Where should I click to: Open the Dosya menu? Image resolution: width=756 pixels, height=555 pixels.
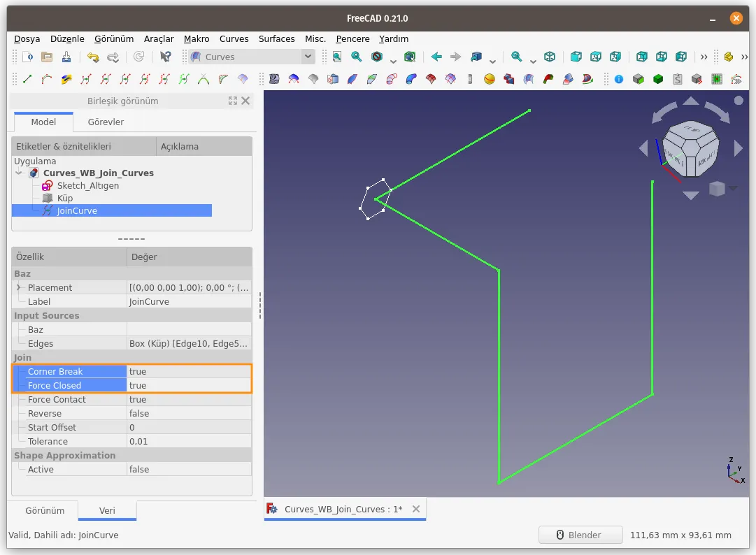pos(27,39)
